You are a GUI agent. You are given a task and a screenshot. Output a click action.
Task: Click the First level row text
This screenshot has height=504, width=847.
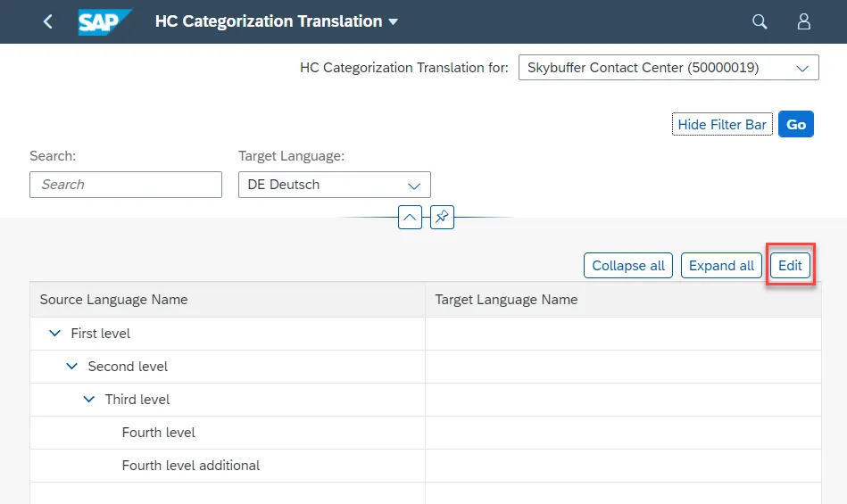(101, 334)
